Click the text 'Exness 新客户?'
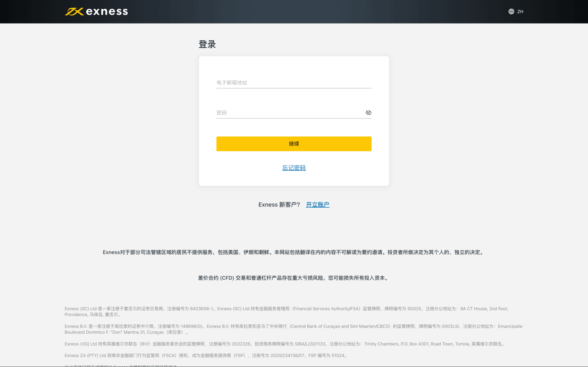 coord(279,204)
